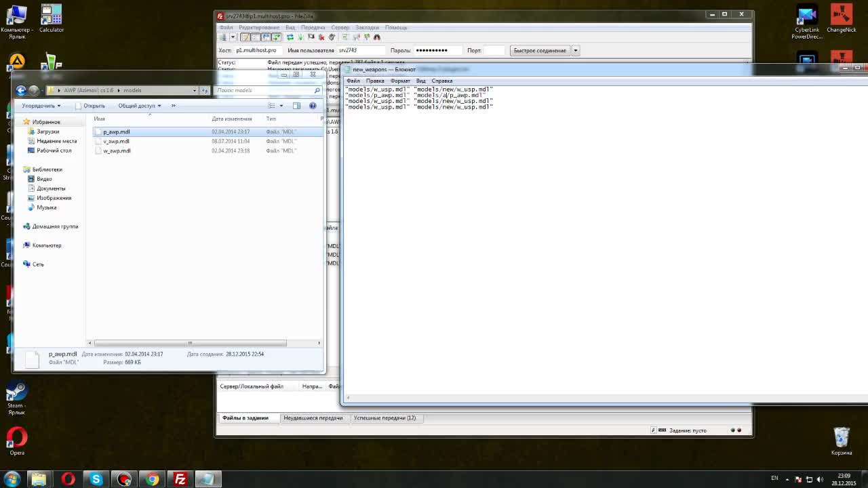Image resolution: width=868 pixels, height=488 pixels.
Task: Expand the view options dropdown arrow in Explorer
Action: 281,106
